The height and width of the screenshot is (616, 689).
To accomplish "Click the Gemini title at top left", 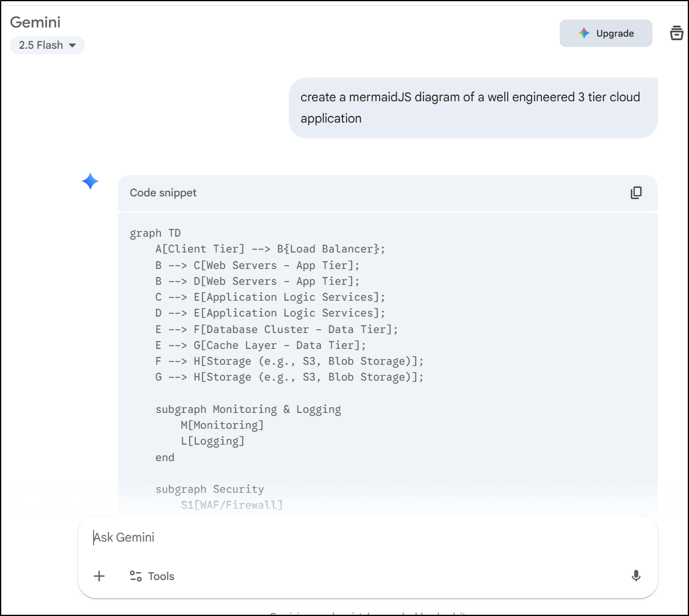I will pyautogui.click(x=35, y=23).
